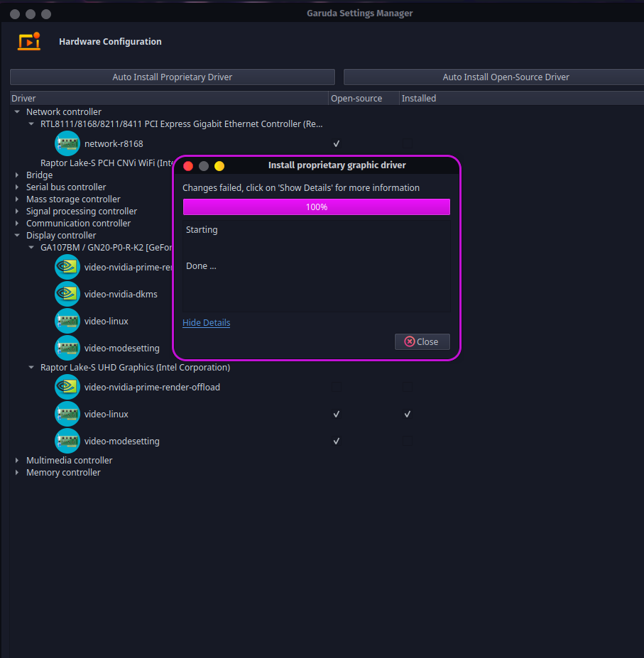This screenshot has width=644, height=658.
Task: Click the Hardware Configuration header icon
Action: click(x=29, y=42)
